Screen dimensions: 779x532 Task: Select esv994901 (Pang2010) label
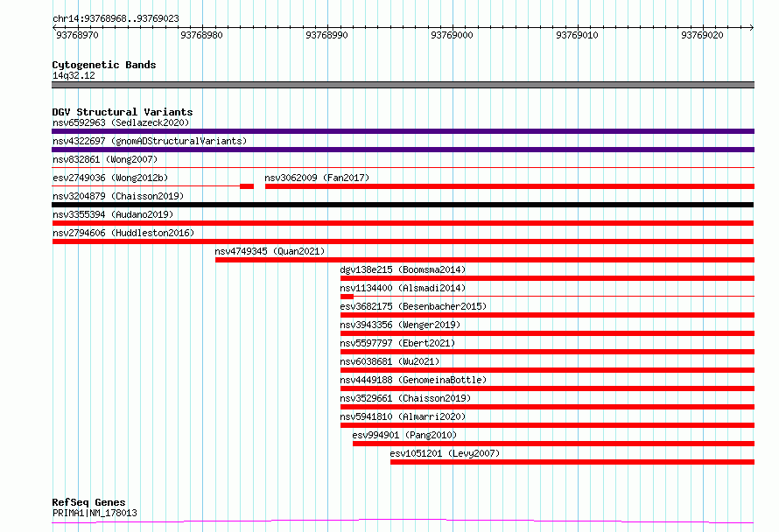(x=404, y=435)
